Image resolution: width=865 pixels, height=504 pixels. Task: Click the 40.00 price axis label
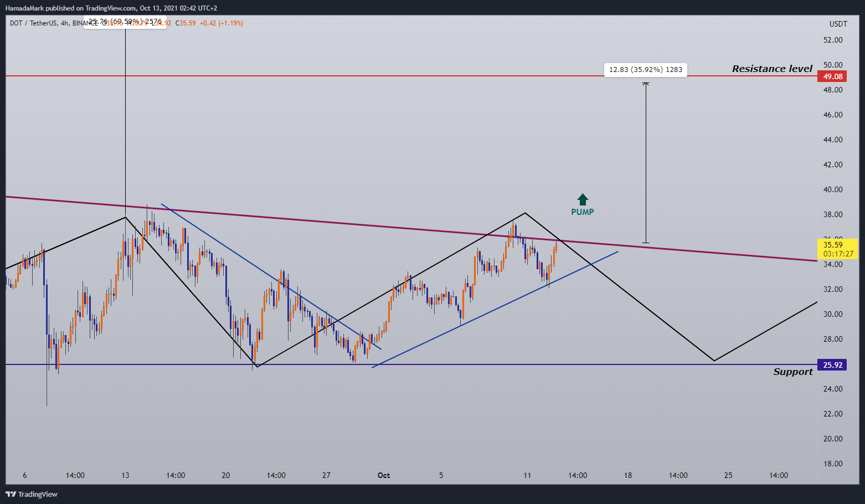(833, 189)
